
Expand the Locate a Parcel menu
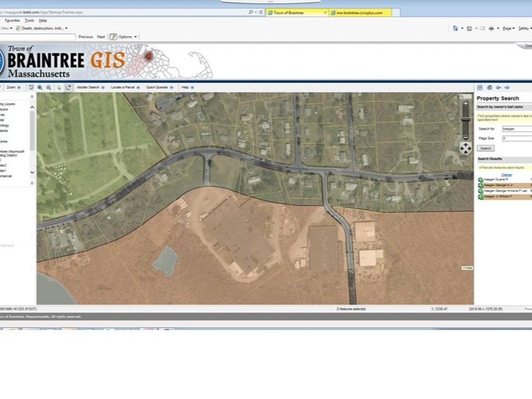125,87
